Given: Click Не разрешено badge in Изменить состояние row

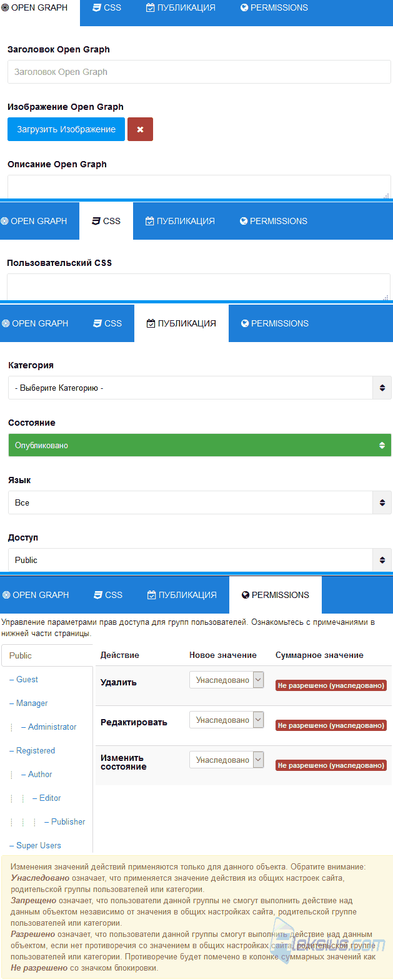Looking at the screenshot, I should (x=331, y=765).
